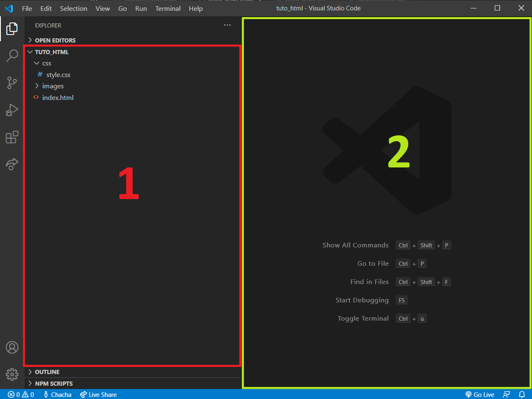Show errors and warnings in status bar

pos(21,394)
